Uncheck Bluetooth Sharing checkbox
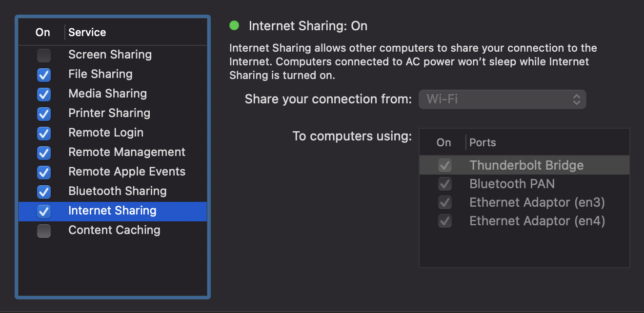This screenshot has width=644, height=313. (x=44, y=192)
